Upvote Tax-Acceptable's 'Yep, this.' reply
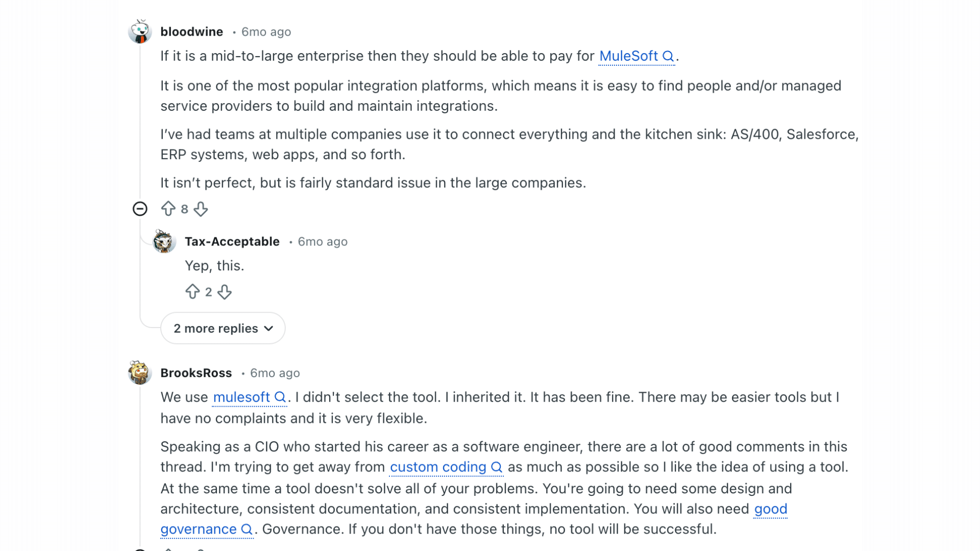 point(192,291)
